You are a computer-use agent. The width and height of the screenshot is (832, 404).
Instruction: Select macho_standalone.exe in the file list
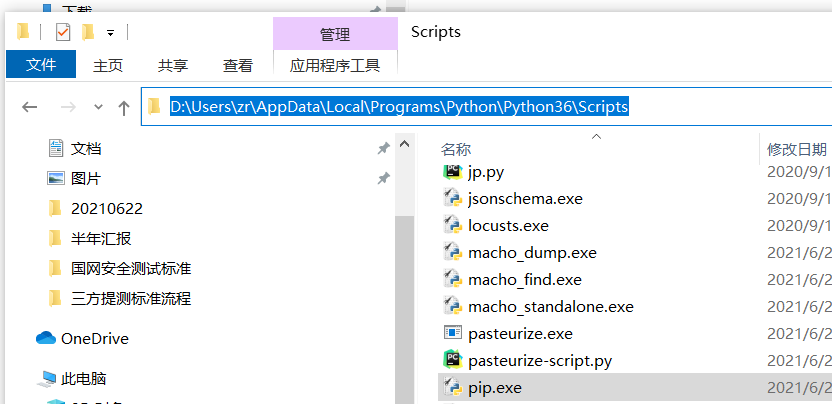551,307
